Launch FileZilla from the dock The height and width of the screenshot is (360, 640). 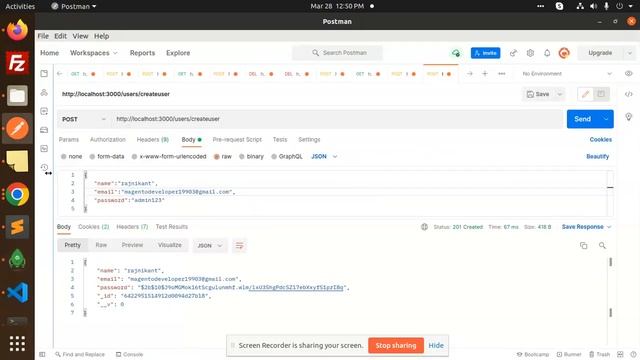pyautogui.click(x=17, y=63)
